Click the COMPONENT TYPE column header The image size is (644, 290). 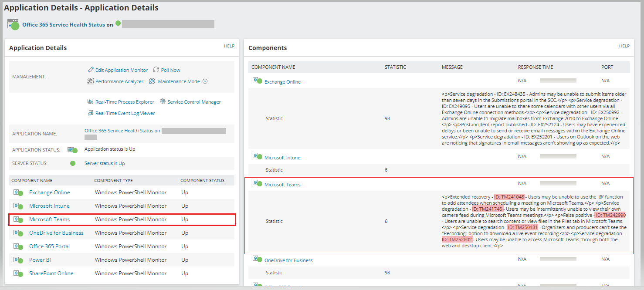[113, 180]
